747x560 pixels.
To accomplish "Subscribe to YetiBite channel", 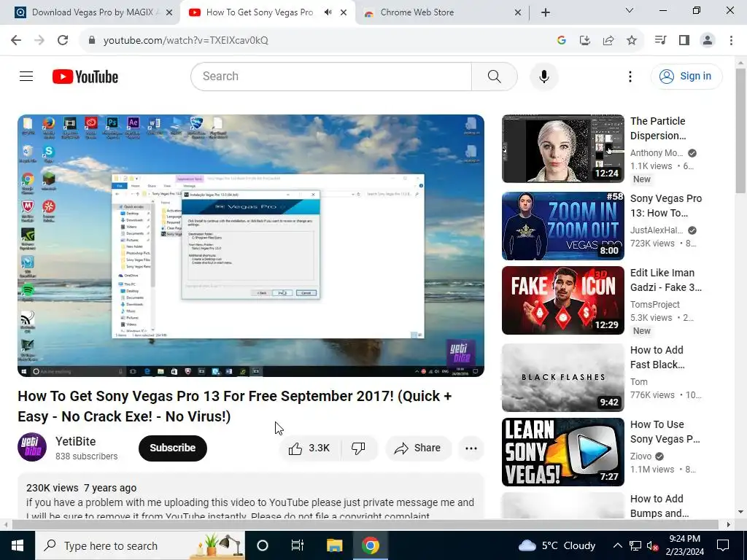I will click(172, 448).
